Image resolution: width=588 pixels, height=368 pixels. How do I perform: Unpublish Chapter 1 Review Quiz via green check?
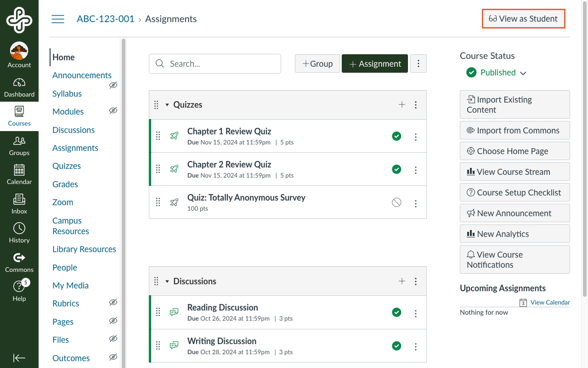[396, 136]
